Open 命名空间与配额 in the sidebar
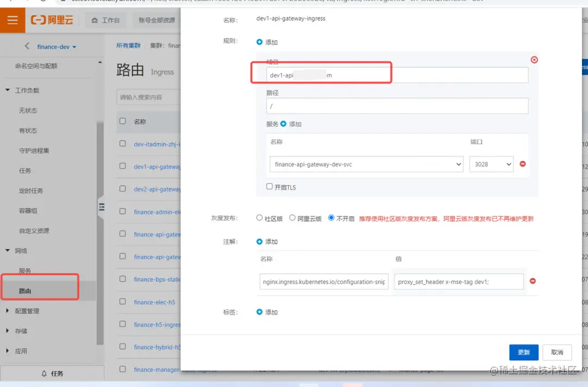This screenshot has width=588, height=387. click(36, 66)
